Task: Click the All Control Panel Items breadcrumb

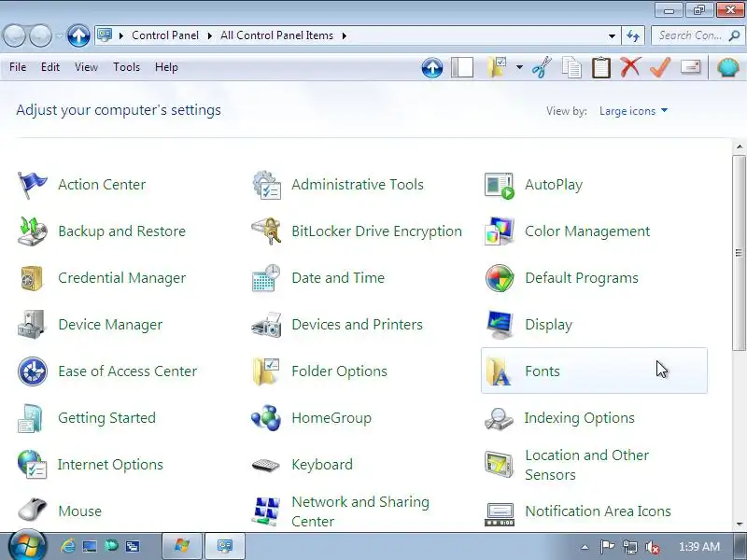Action: pyautogui.click(x=276, y=35)
